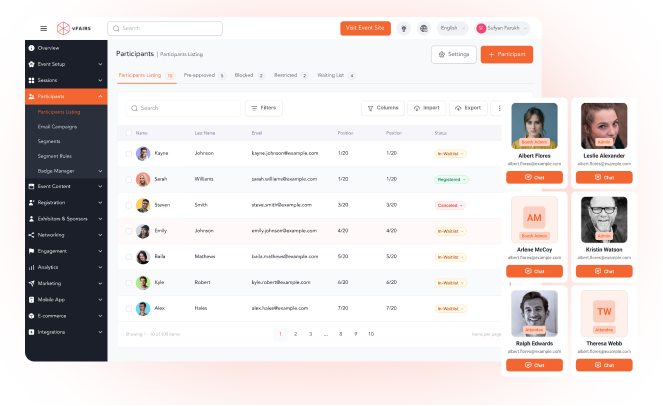Open Kayne's In-Waitlist status dropdown
This screenshot has height=406, width=663.
tap(451, 153)
